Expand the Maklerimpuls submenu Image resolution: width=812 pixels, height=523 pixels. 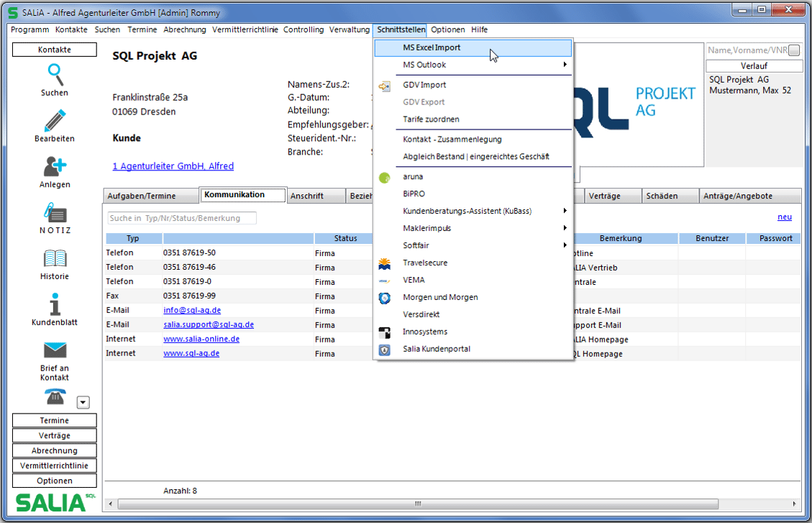coord(473,228)
